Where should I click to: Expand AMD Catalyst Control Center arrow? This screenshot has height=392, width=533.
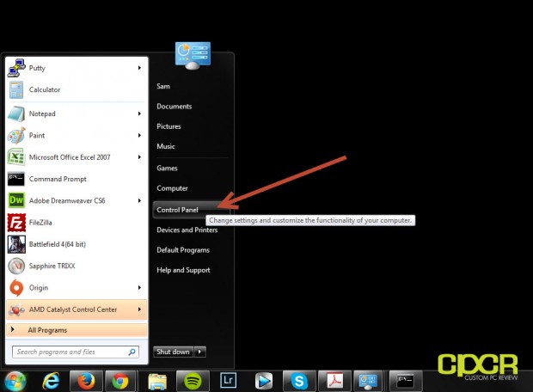139,309
